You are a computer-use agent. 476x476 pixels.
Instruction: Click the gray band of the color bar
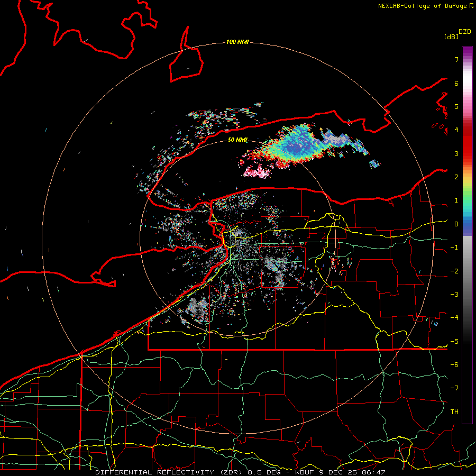467,261
